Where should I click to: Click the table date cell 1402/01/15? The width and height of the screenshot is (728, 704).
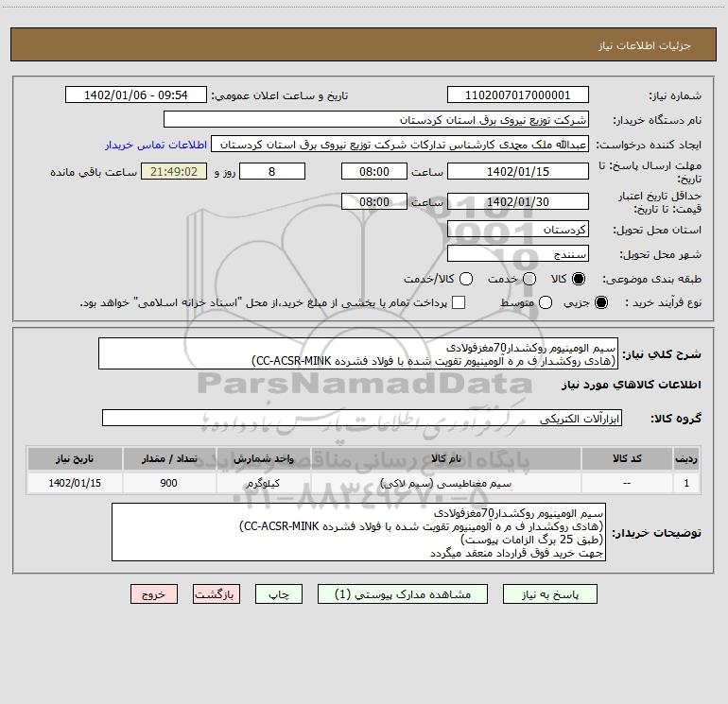(x=75, y=483)
